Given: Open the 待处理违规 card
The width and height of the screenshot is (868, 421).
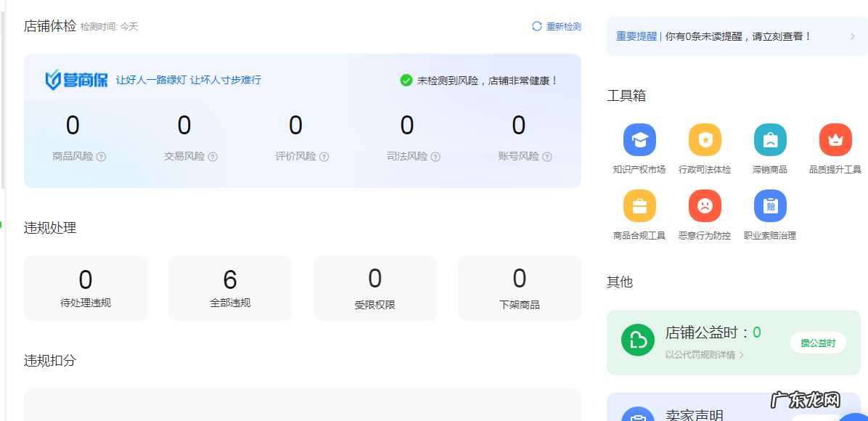Looking at the screenshot, I should (86, 287).
